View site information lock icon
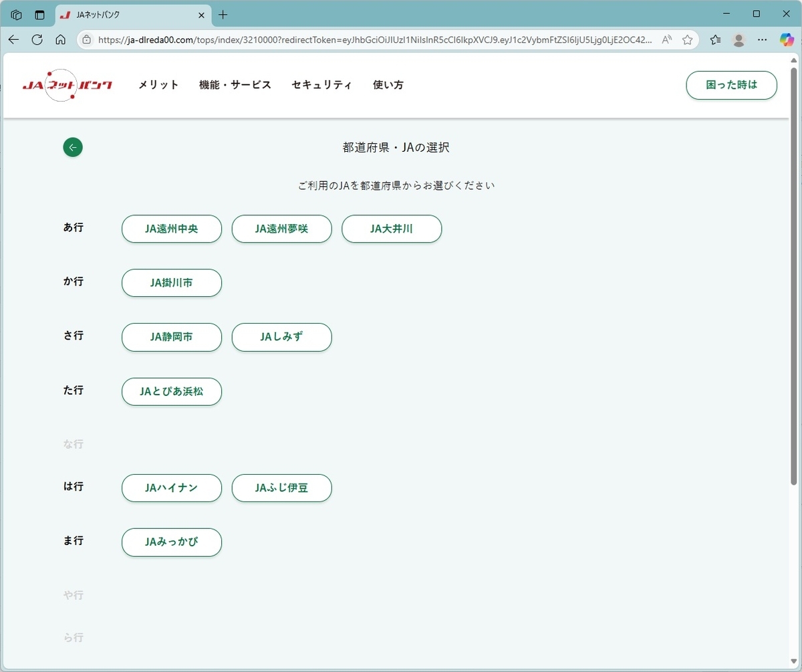Viewport: 802px width, 672px height. pos(87,39)
